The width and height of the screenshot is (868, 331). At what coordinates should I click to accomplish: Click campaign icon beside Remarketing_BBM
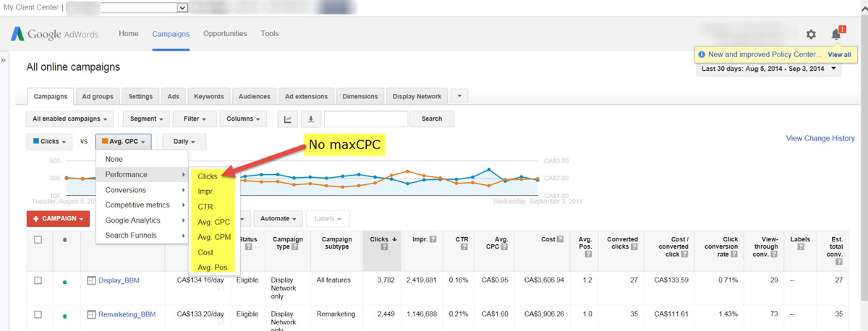click(92, 314)
